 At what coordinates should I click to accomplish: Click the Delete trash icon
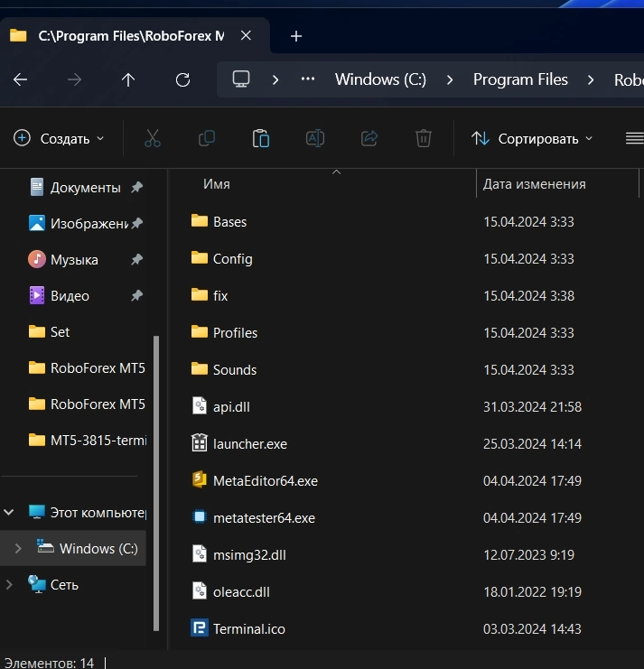[424, 139]
